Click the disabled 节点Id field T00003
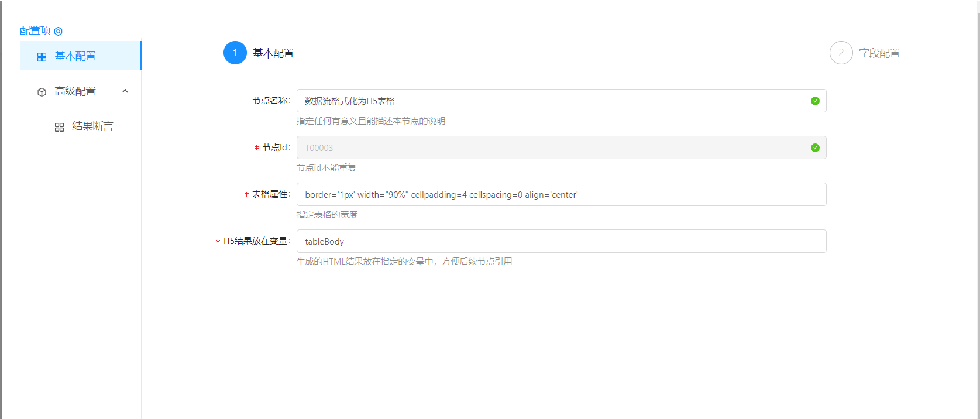This screenshot has height=419, width=980. click(x=550, y=147)
